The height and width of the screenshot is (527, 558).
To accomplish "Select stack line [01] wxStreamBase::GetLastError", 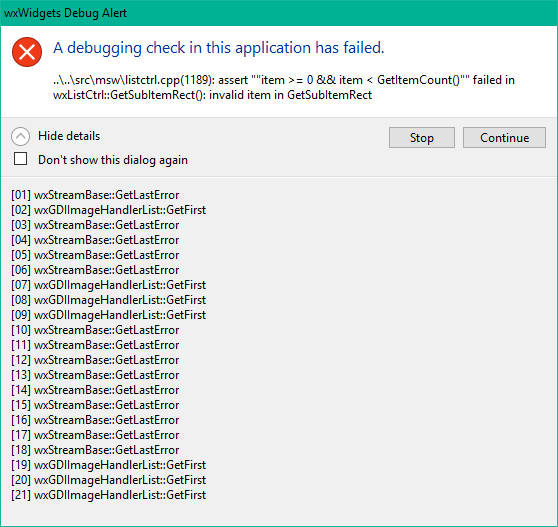I will tap(95, 195).
